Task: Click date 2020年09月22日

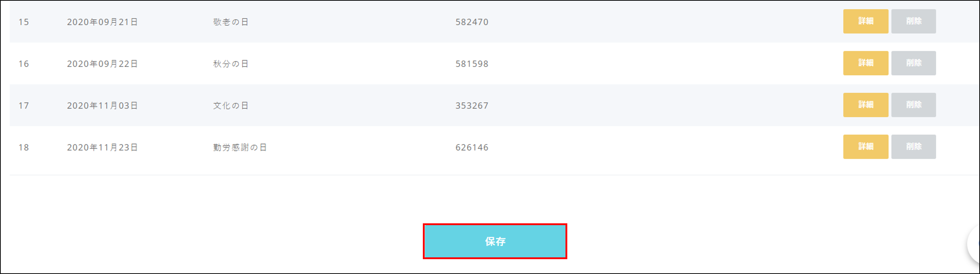Action: (102, 64)
